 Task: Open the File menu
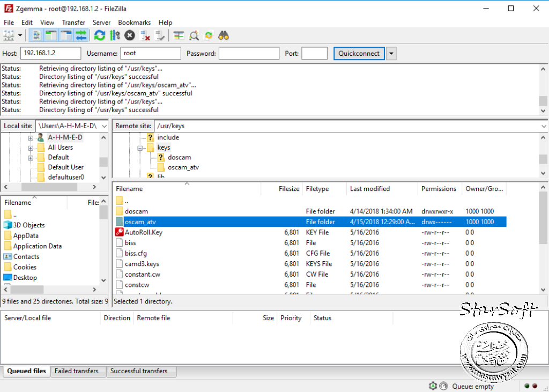click(x=9, y=23)
